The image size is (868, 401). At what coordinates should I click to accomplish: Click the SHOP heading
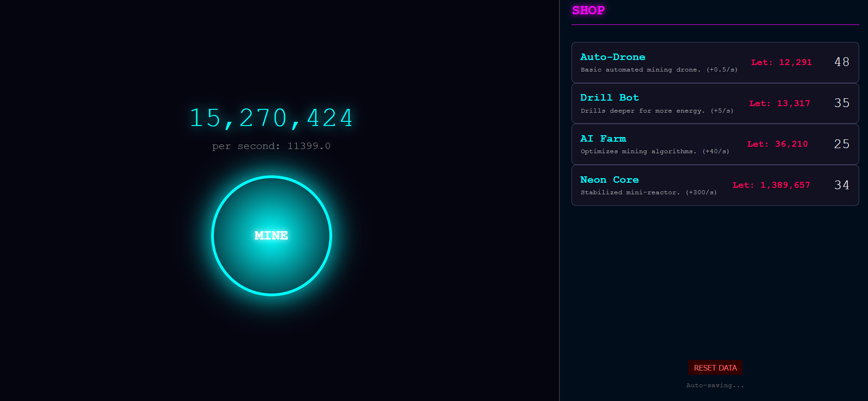pos(588,10)
